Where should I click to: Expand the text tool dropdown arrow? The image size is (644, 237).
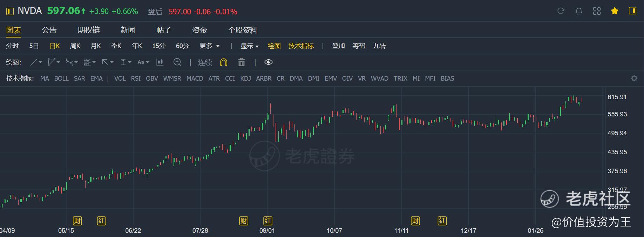[148, 62]
